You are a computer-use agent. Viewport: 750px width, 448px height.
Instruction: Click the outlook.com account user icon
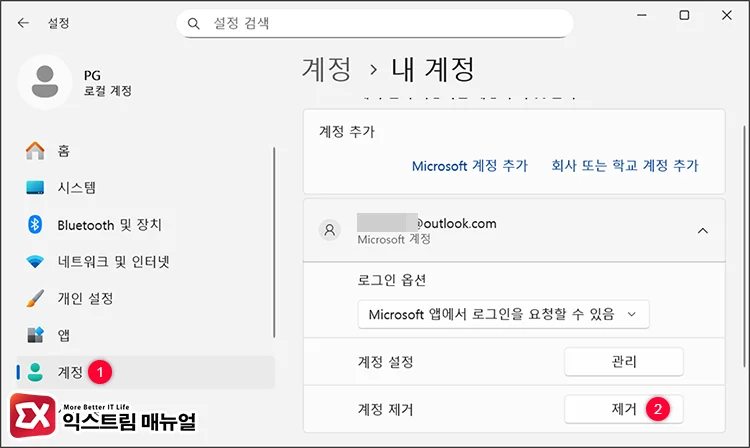330,230
